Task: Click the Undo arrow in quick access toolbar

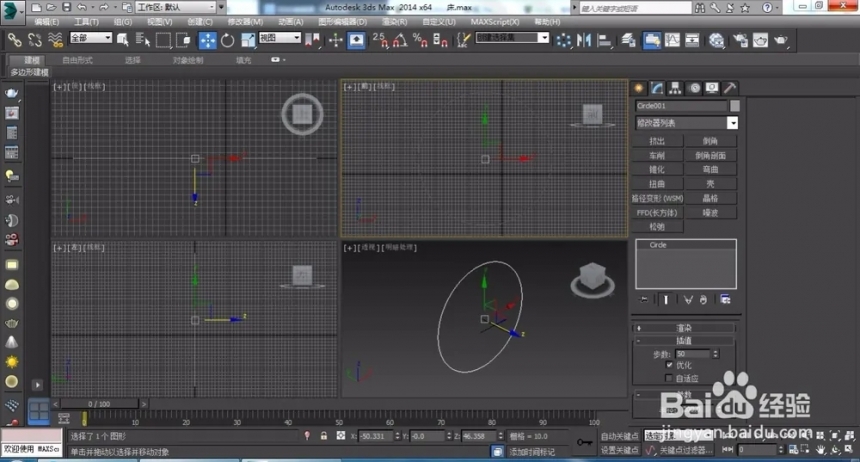Action: 82,7
